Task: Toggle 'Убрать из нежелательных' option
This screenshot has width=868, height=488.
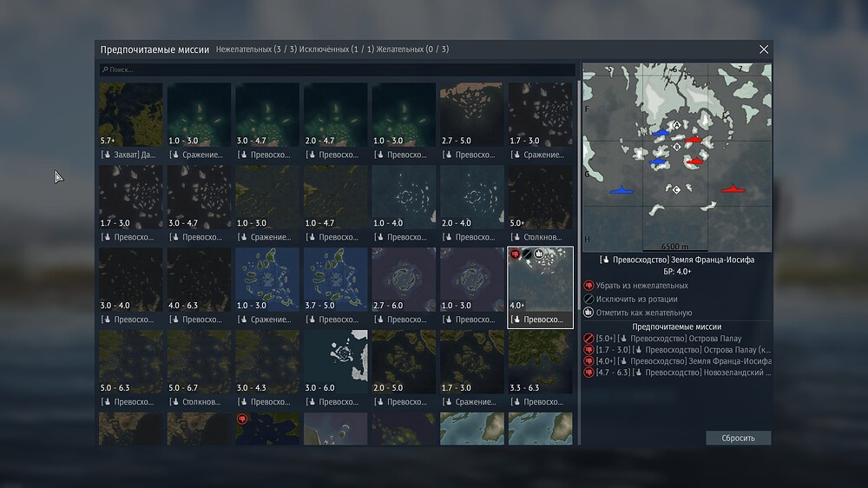Action: (641, 285)
